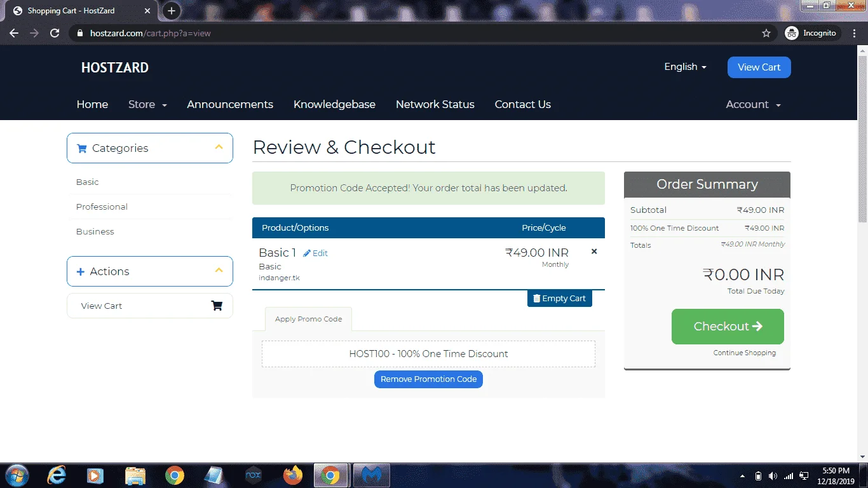Open the English language dropdown
Viewport: 868px width, 488px height.
[685, 67]
